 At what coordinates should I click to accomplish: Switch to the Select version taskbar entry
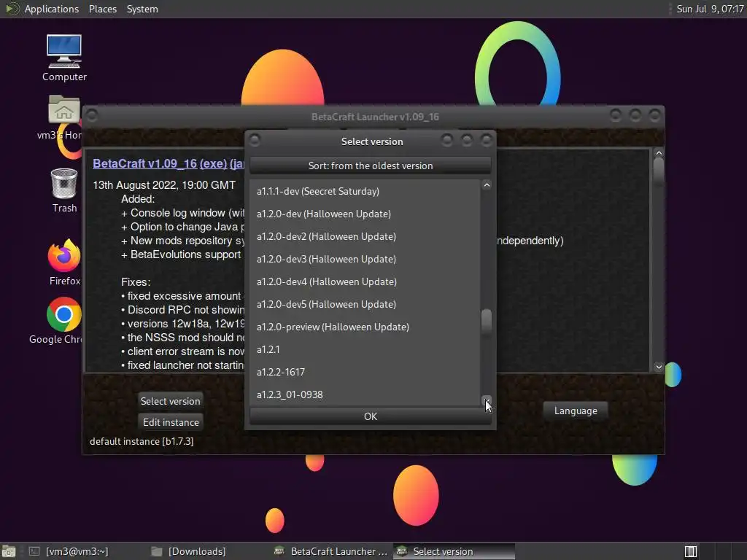click(454, 551)
